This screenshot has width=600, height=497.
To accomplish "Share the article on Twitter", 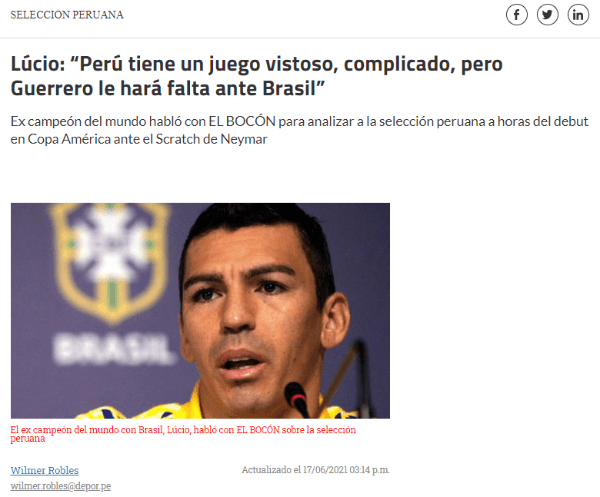I will tap(547, 15).
